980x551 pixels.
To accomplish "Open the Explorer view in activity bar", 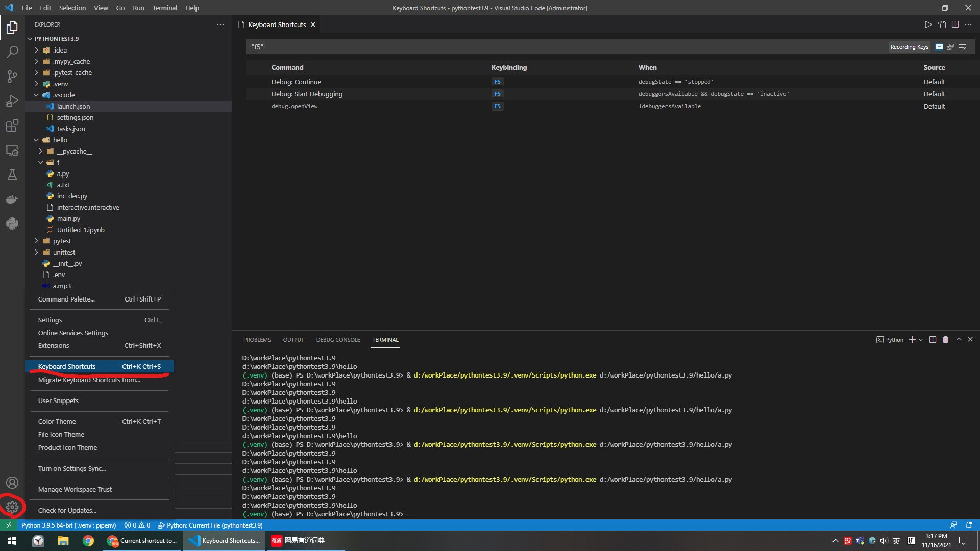I will (x=12, y=27).
